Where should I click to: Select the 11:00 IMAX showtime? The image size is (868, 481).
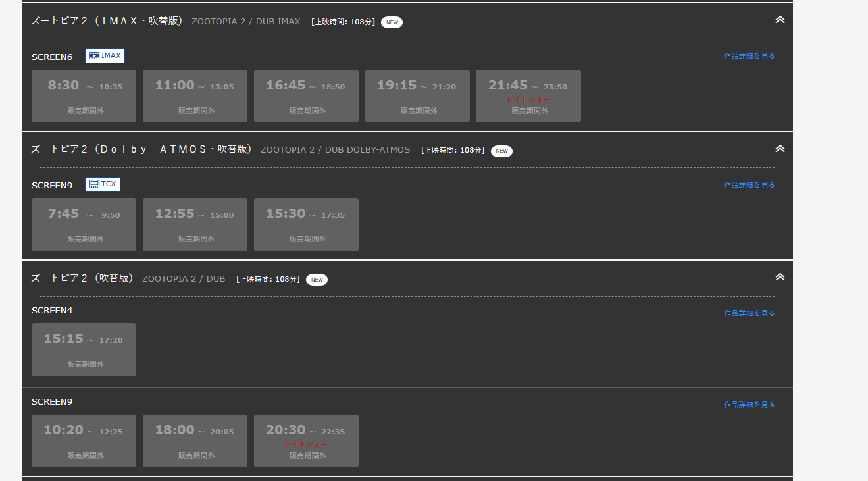pos(195,96)
